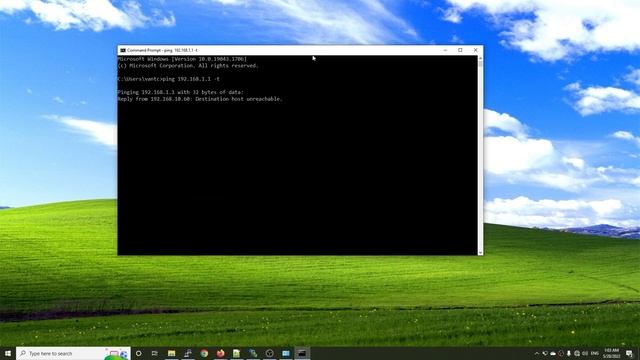Select active Command Prompt taskbar icon

pos(302,353)
